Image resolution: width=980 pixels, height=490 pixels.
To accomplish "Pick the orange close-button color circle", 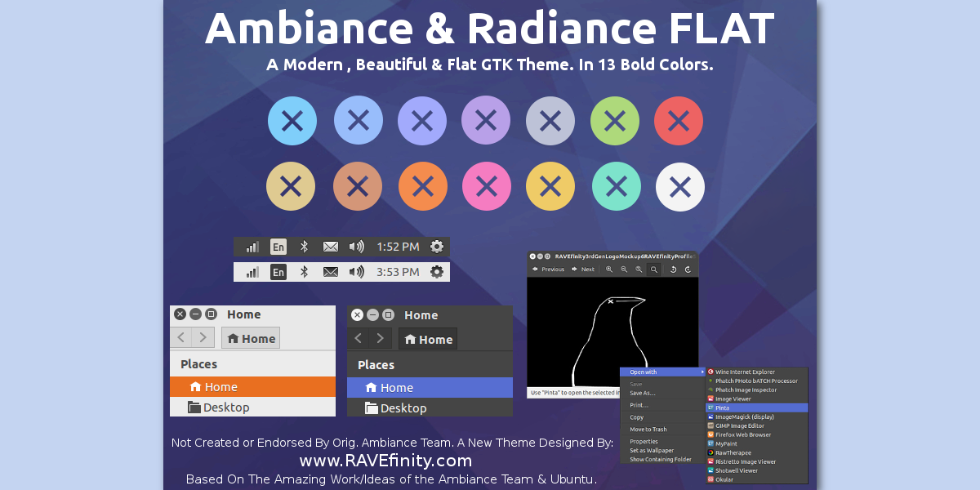I will [422, 187].
